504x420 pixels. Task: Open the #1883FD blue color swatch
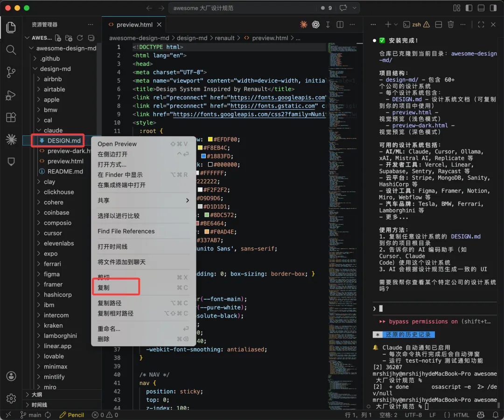203,156
